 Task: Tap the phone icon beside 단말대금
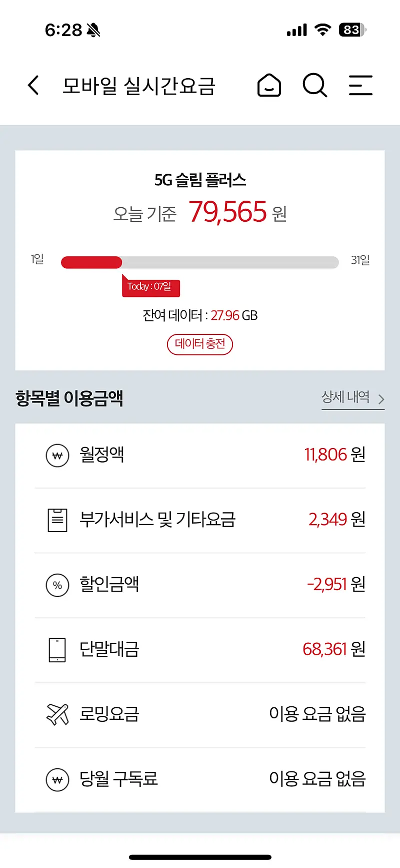(x=57, y=650)
